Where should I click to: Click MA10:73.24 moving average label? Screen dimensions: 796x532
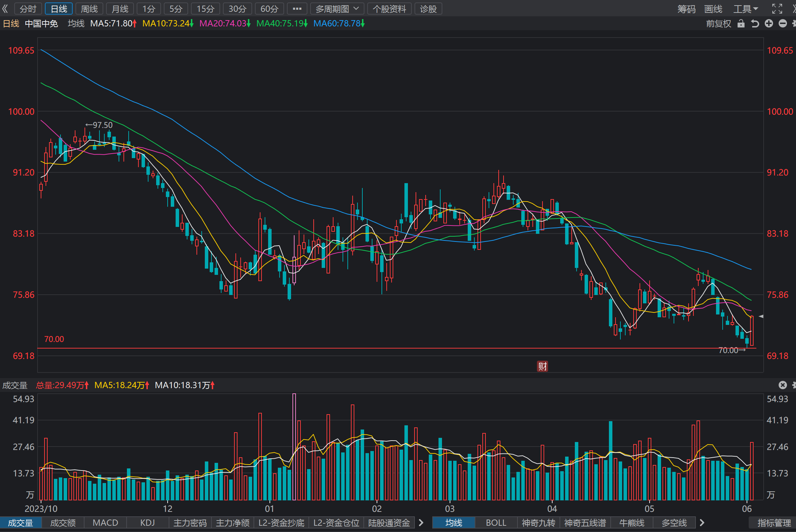coord(168,24)
